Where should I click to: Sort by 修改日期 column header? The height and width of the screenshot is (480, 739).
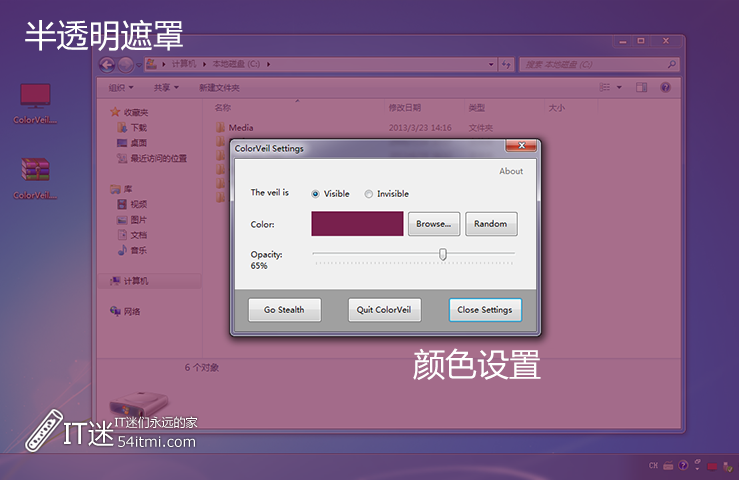[405, 108]
